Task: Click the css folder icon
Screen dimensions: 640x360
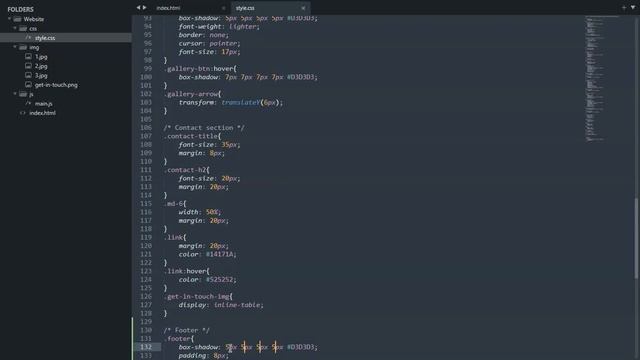Action: click(23, 29)
